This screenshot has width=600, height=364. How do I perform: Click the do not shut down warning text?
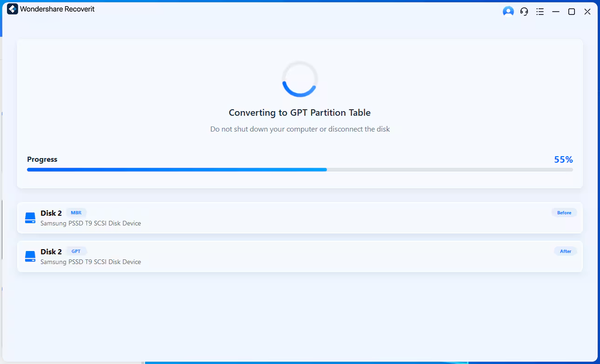tap(300, 129)
